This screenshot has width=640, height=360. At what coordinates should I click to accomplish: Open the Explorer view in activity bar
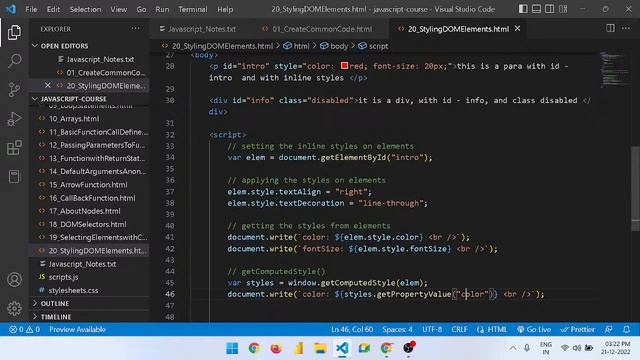tap(14, 32)
